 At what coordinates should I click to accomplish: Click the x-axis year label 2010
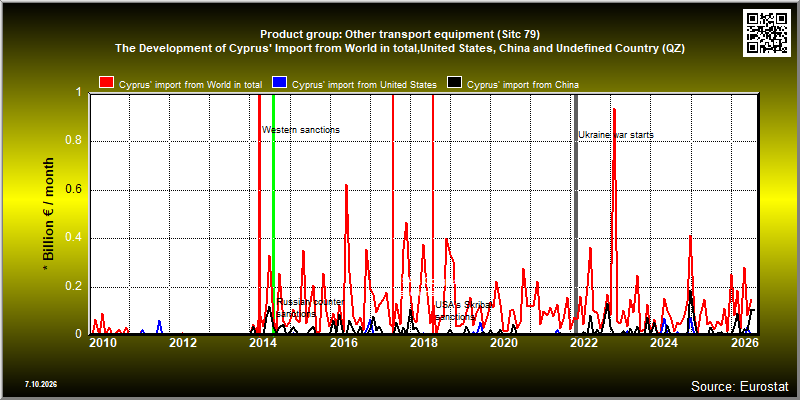tap(103, 342)
